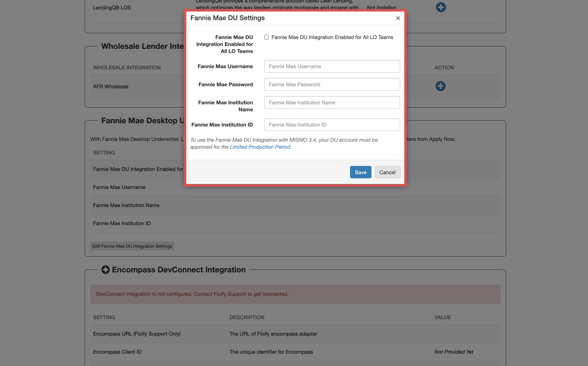Click the Fannie Mae DU Settings dialog title
The image size is (588, 366).
tap(227, 18)
